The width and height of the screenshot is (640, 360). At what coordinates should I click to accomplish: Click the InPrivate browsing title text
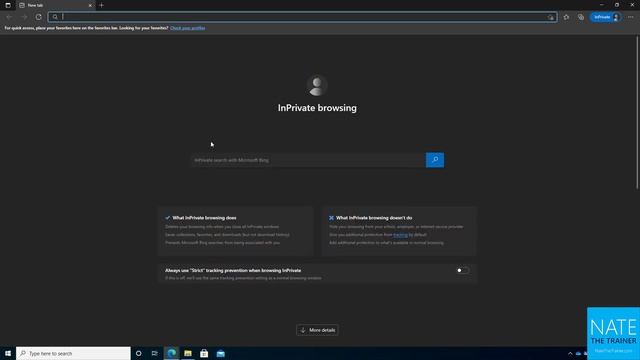click(317, 108)
